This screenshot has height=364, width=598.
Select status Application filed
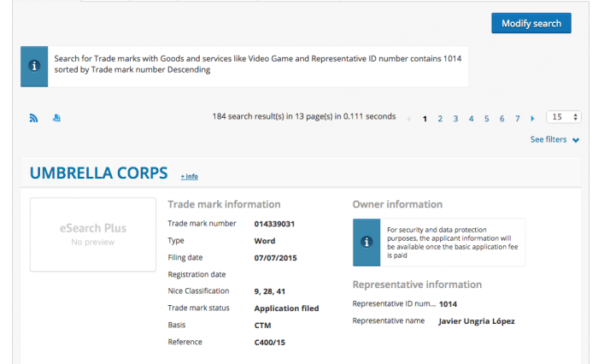pos(286,308)
